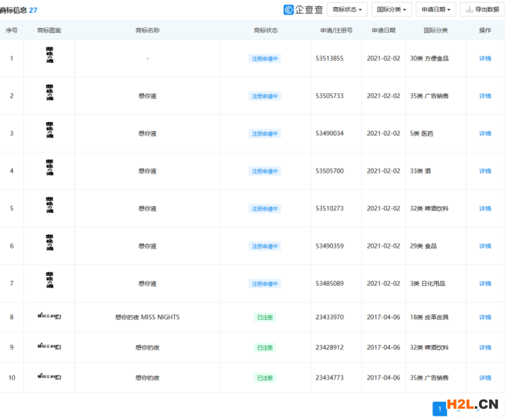
Task: Open 详情 for the 33类 酒 row
Action: pyautogui.click(x=485, y=171)
